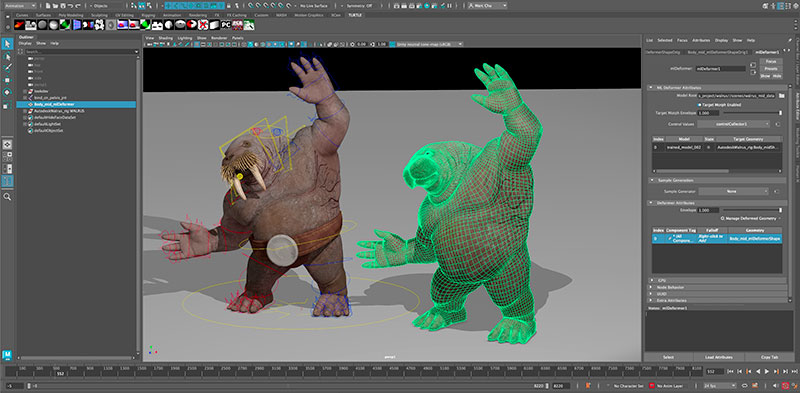Open the Control Values dropdown

[x=733, y=124]
